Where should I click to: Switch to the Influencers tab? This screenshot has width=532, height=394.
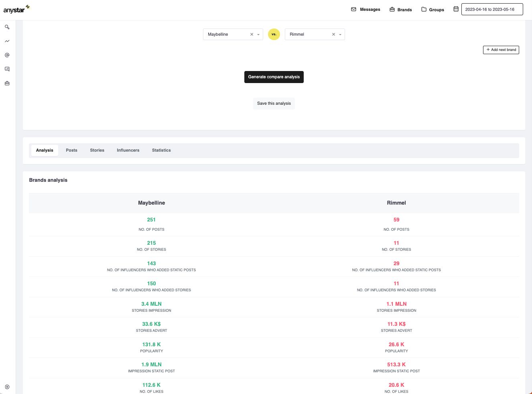click(128, 150)
